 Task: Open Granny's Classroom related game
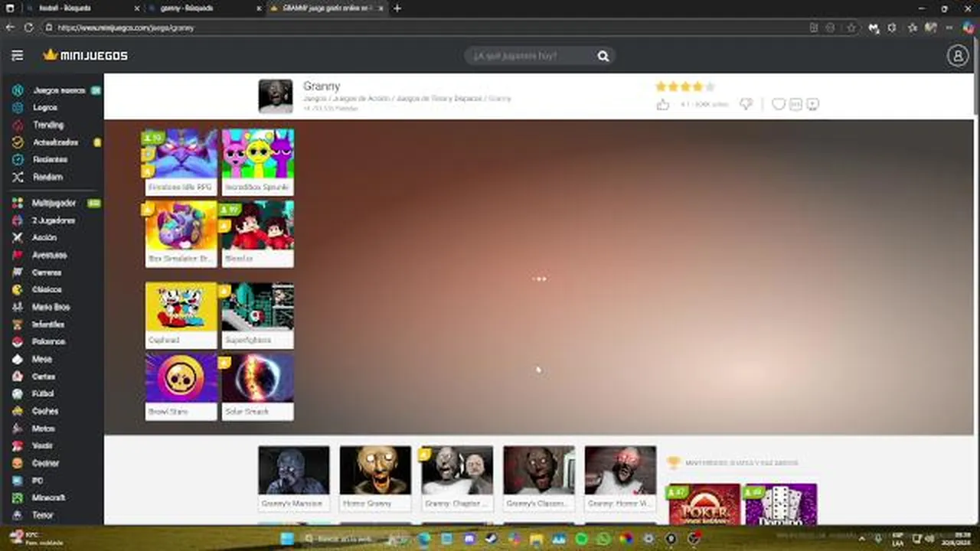(x=539, y=478)
